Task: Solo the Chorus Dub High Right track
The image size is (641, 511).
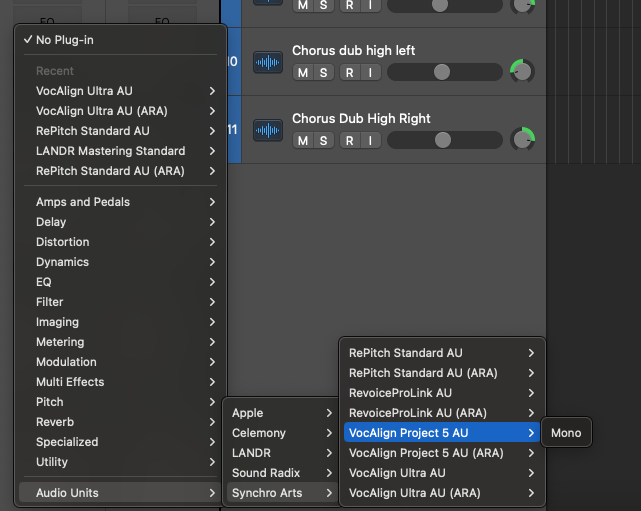Action: (323, 140)
